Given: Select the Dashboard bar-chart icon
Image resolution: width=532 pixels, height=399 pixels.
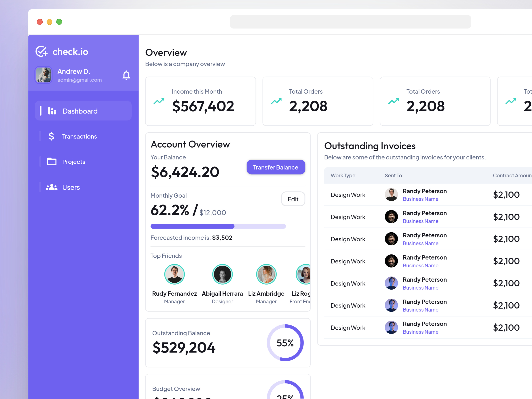Looking at the screenshot, I should (52, 111).
